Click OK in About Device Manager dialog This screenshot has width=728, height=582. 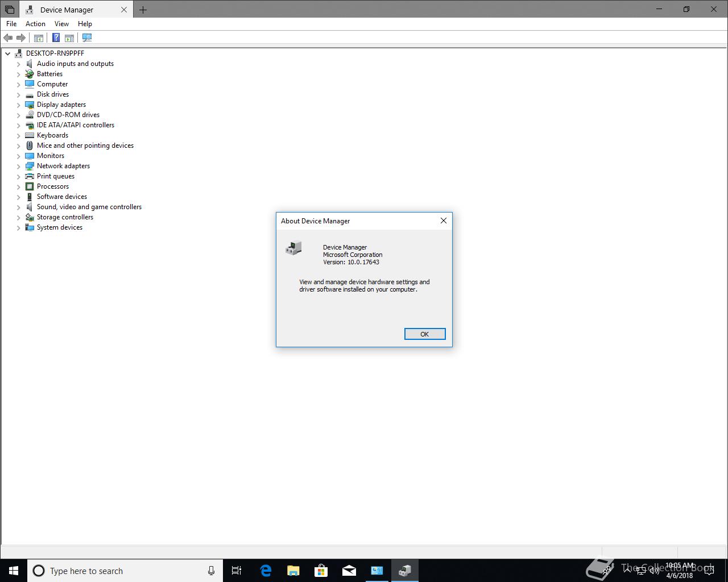425,334
